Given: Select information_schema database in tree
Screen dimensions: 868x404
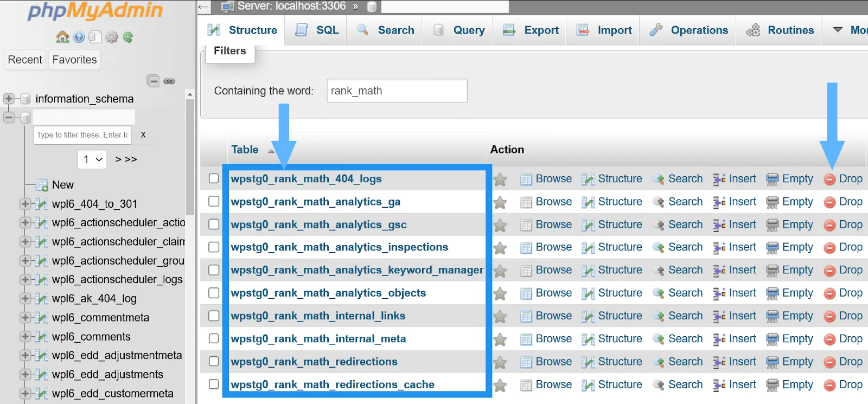Looking at the screenshot, I should [x=85, y=99].
